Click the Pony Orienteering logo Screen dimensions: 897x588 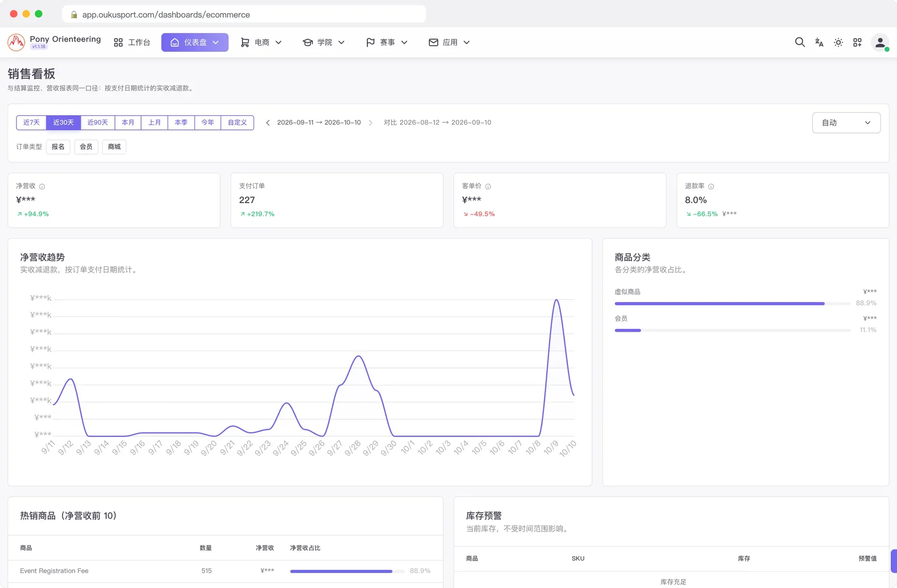16,42
